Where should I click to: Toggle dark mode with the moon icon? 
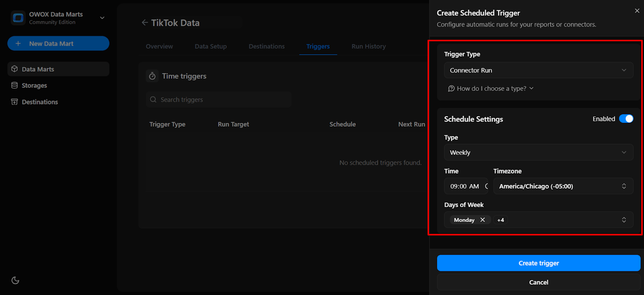pyautogui.click(x=15, y=280)
